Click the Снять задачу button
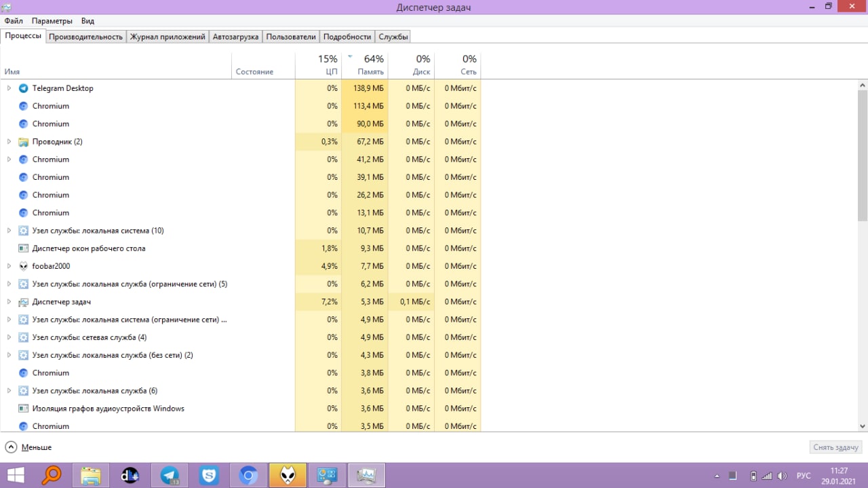 click(x=837, y=447)
